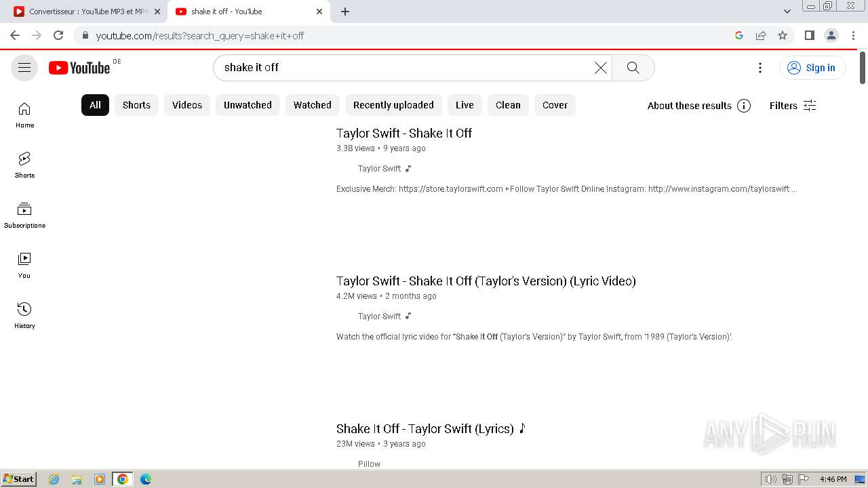Click the Google icon in address bar
The image size is (868, 488).
coord(739,35)
